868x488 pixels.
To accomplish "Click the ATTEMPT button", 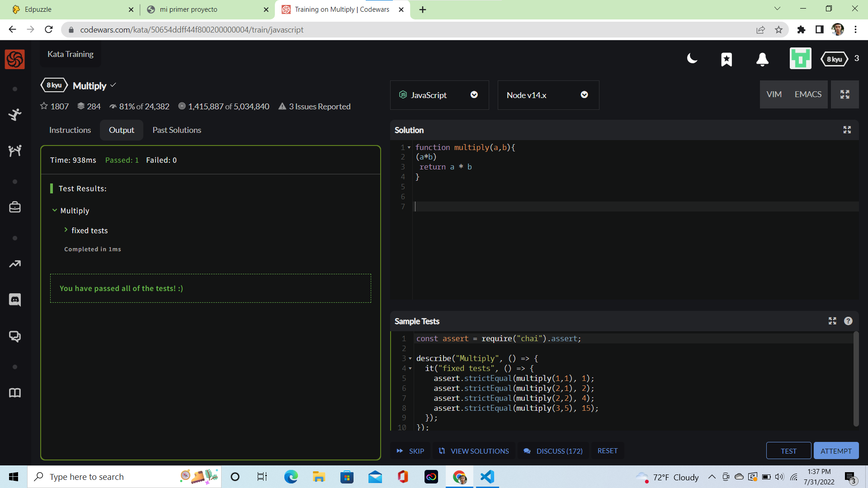I will [x=836, y=450].
